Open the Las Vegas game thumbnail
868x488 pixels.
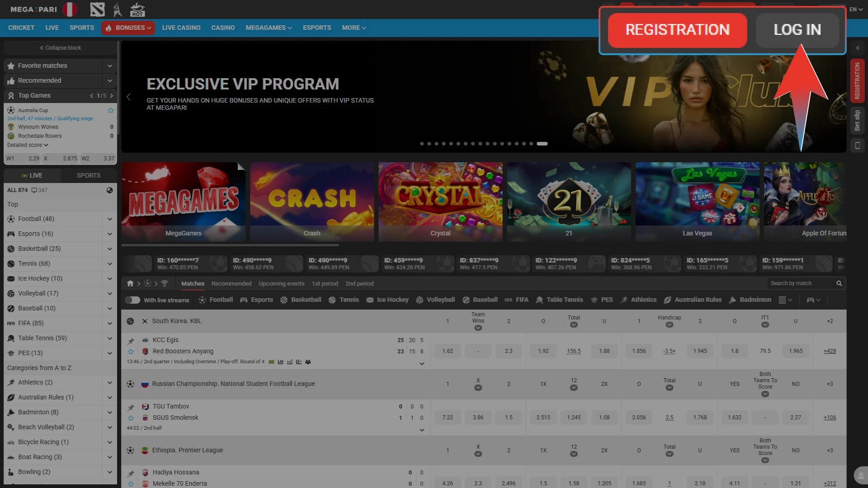pyautogui.click(x=697, y=202)
